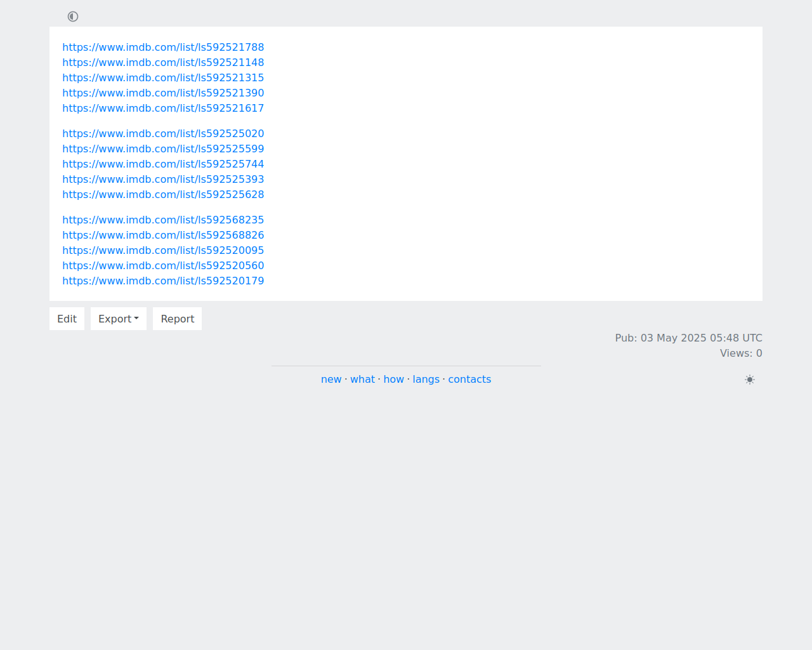Viewport: 812px width, 650px height.
Task: Open the 'langs' footer link
Action: (426, 379)
